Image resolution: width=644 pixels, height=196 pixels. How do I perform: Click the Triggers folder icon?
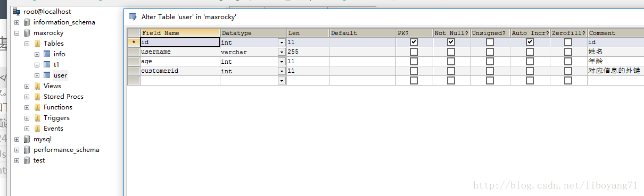tap(37, 117)
